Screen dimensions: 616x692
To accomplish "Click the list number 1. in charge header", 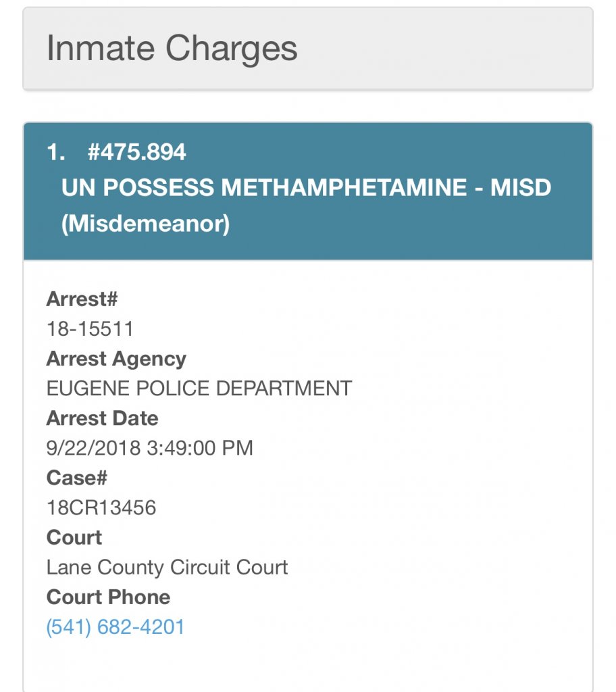I will pos(55,153).
